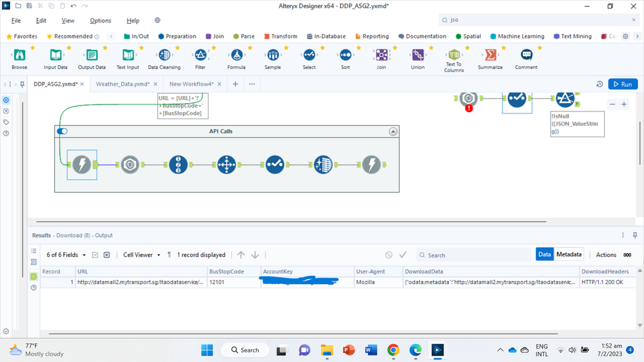Open the Edit menu

[x=41, y=21]
